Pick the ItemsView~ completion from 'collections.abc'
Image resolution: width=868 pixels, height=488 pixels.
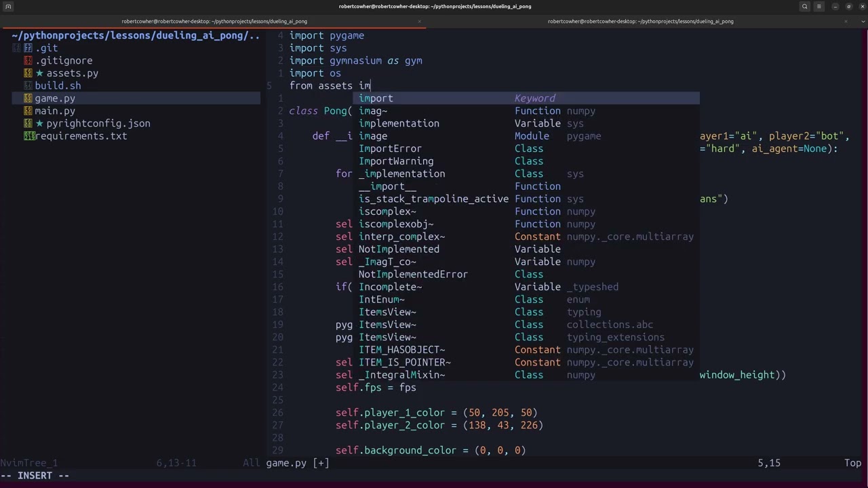526,324
